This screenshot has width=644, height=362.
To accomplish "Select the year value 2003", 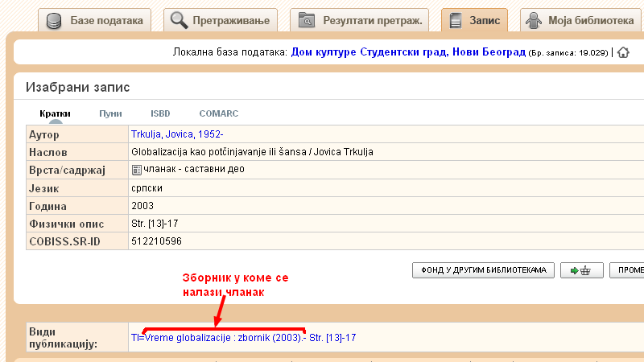I will 142,206.
